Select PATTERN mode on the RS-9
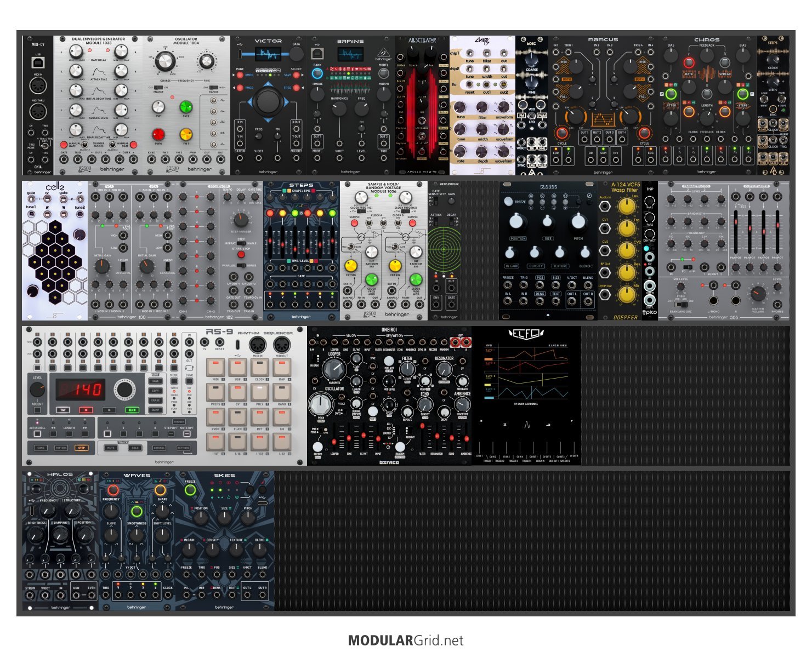Screen dimensions: 812x652 click(61, 448)
